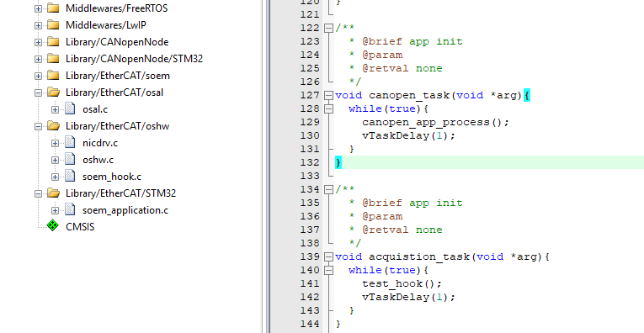This screenshot has height=333, width=644.
Task: Select the Middlewares/LwIP tree label
Action: [106, 25]
